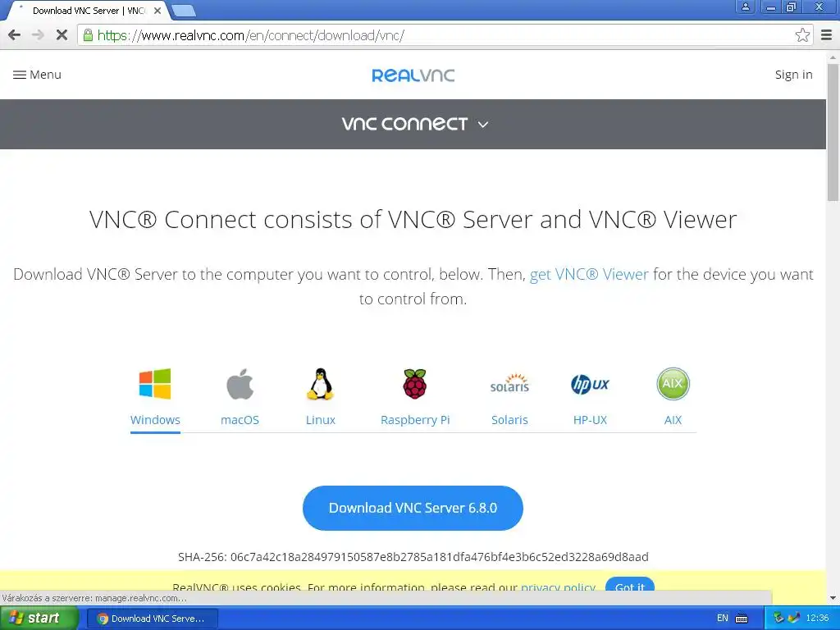Switch to the Windows platform tab

coord(155,420)
